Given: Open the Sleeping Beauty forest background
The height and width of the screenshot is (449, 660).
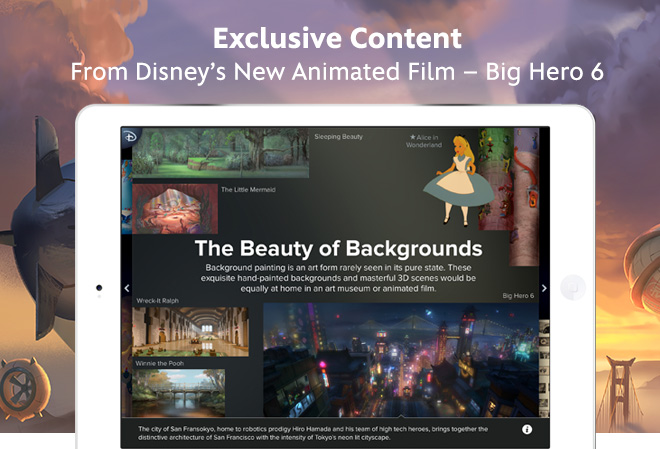Looking at the screenshot, I should (220, 153).
